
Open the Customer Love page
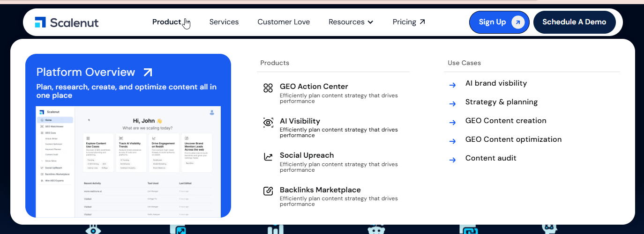[x=284, y=22]
